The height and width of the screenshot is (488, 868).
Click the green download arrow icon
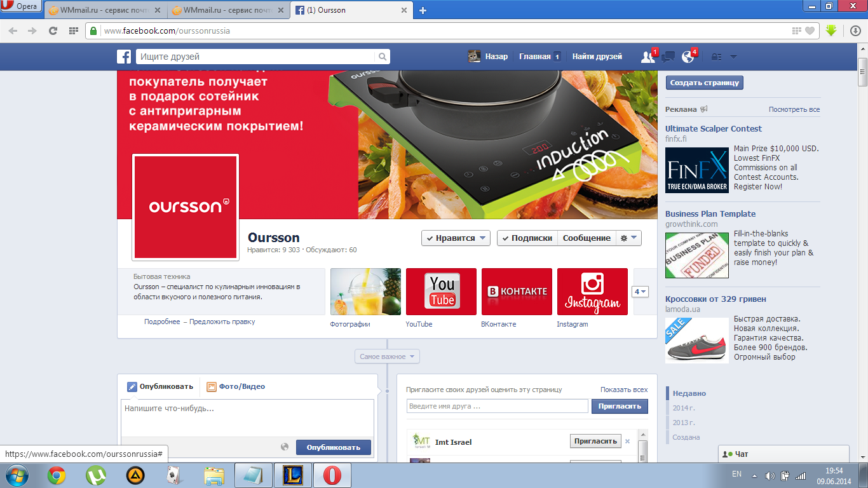coord(831,30)
